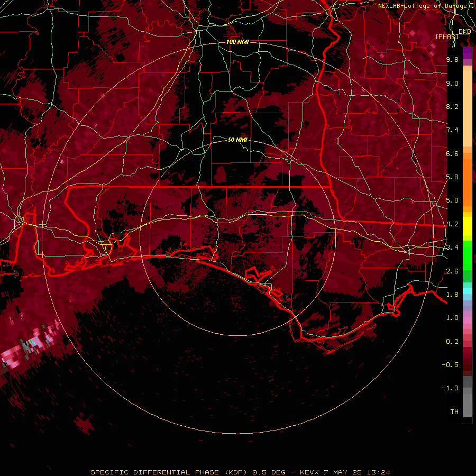Screen dimensions: 476x476
Task: Click the 1.0 scale label
Action: [x=452, y=318]
